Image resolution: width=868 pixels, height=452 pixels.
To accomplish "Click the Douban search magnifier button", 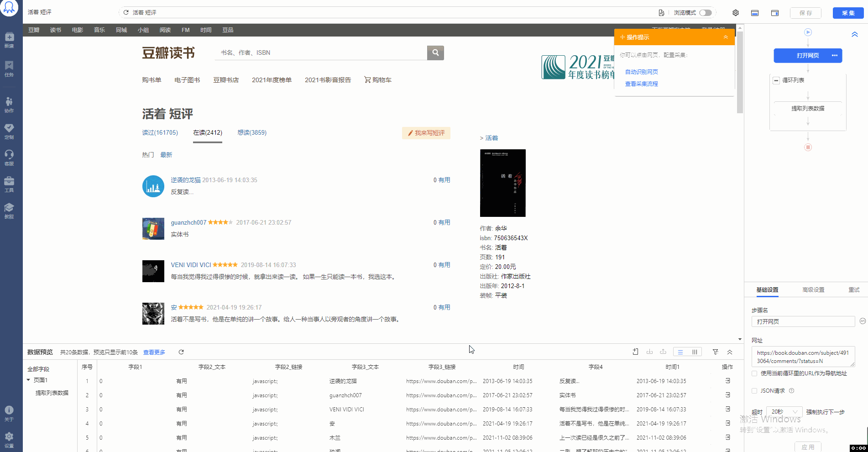I will 435,53.
